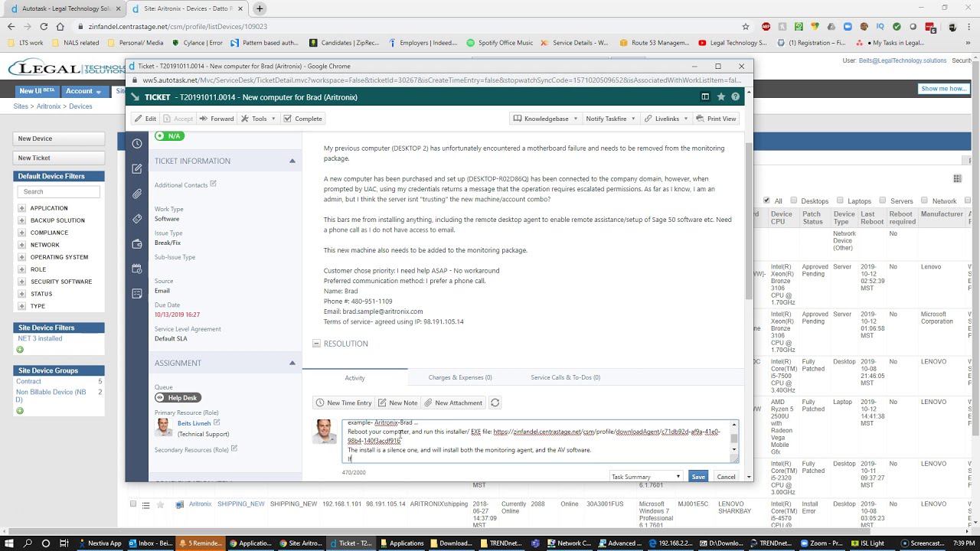Image resolution: width=980 pixels, height=551 pixels.
Task: Toggle the All device type filter checkbox
Action: coord(766,201)
